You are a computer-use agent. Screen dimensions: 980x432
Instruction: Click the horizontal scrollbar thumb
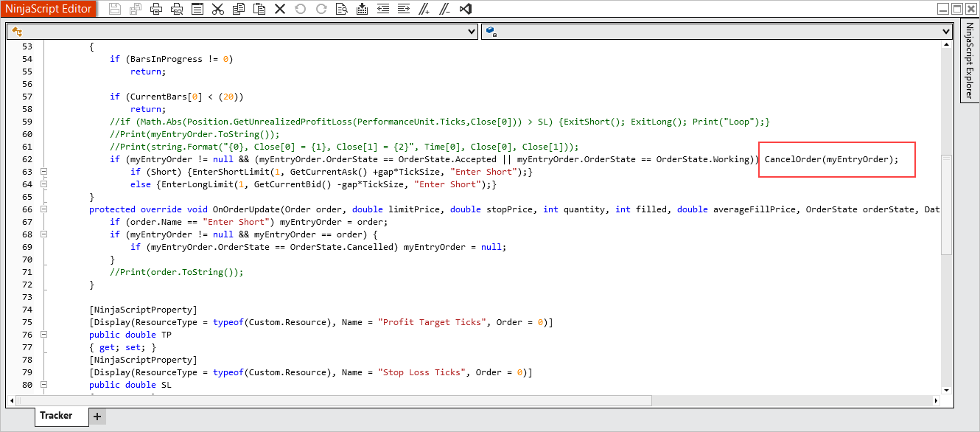pos(334,401)
